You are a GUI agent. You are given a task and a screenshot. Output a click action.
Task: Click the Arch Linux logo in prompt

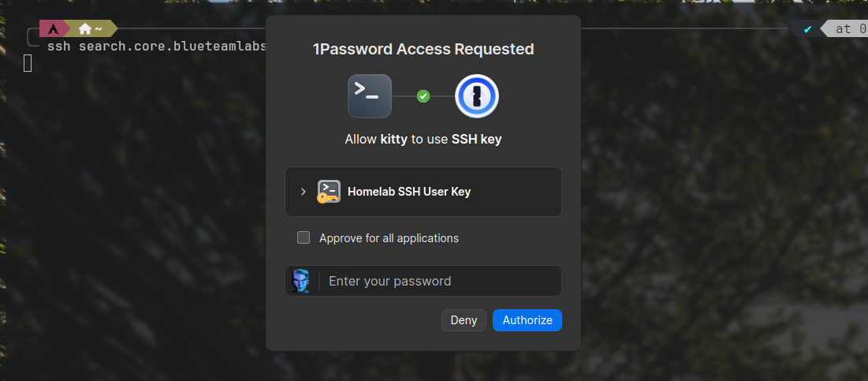53,29
